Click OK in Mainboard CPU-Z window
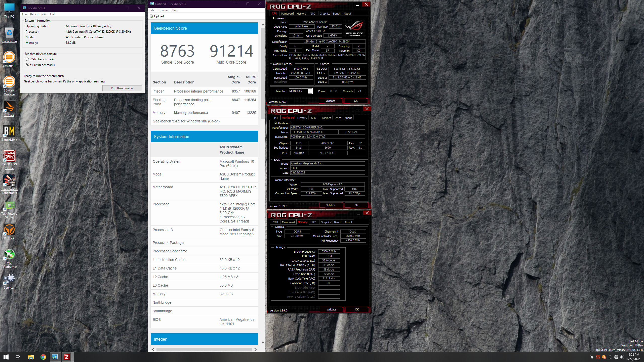 point(356,205)
